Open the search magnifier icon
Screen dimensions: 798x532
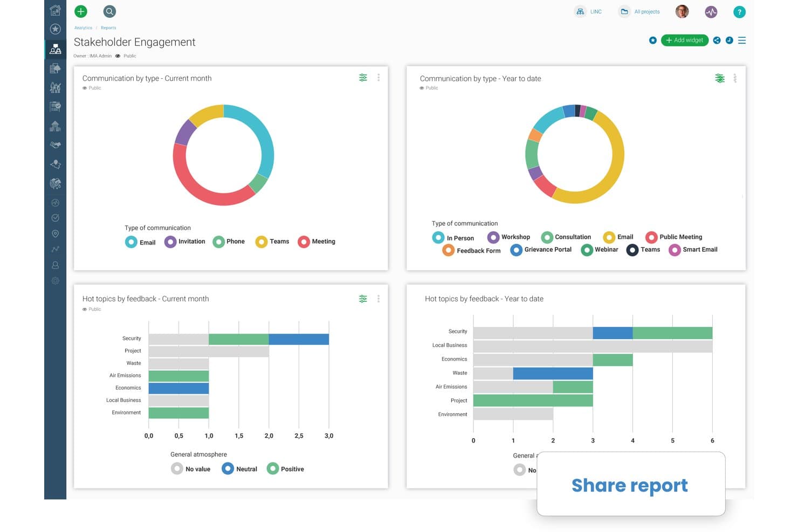(109, 11)
